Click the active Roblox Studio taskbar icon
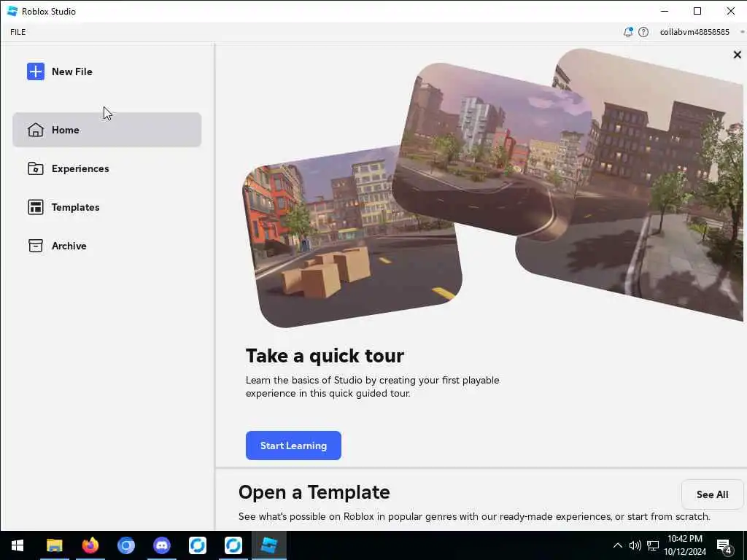 [269, 545]
